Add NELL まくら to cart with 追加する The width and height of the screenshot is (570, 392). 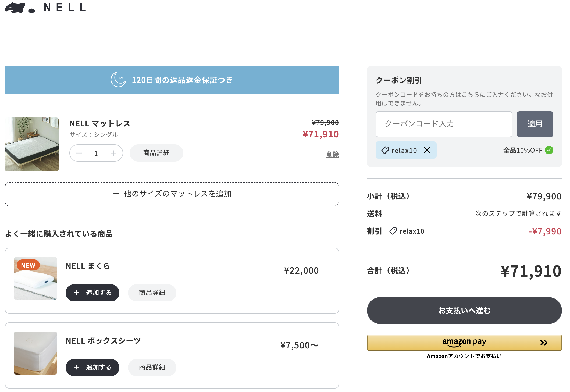[x=92, y=293]
